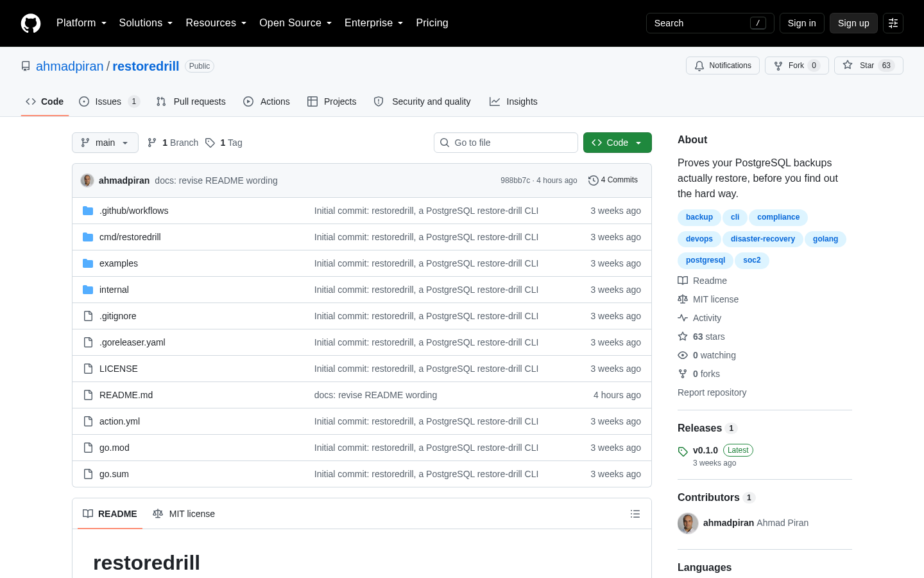The image size is (924, 578).
Task: Open the green Code dropdown
Action: [x=617, y=143]
